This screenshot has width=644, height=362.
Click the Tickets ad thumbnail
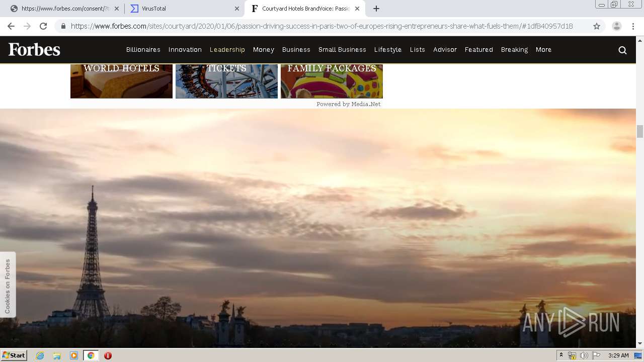pyautogui.click(x=226, y=81)
